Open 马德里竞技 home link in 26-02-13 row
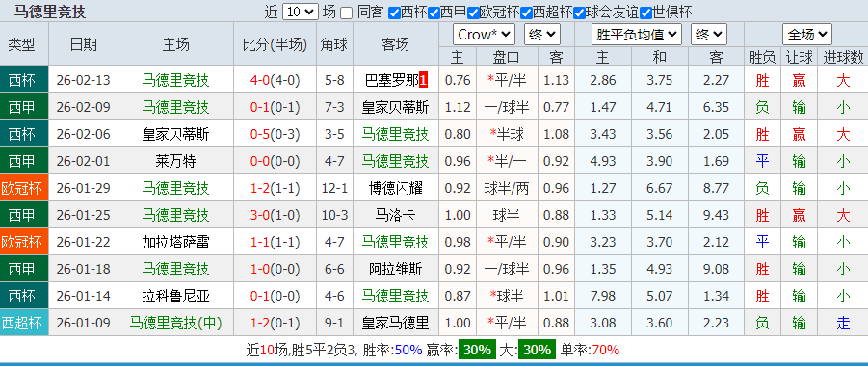868x366 pixels. tap(175, 80)
